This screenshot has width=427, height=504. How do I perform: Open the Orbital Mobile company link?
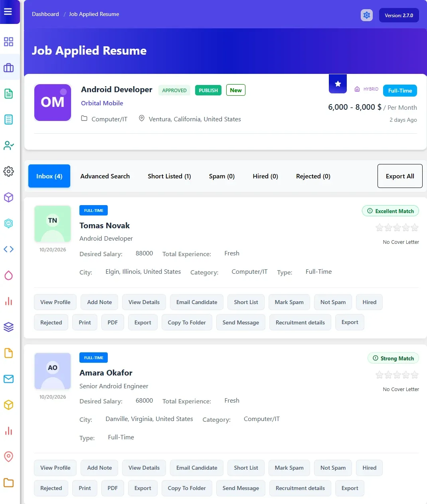pos(102,103)
